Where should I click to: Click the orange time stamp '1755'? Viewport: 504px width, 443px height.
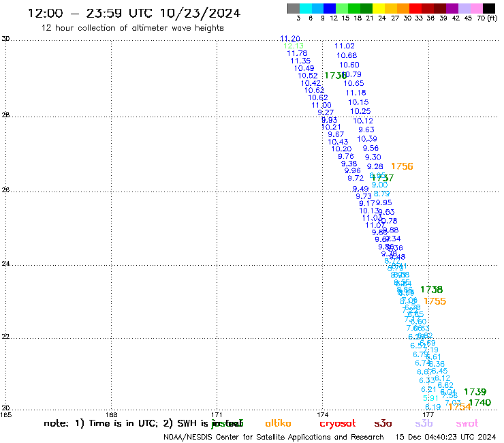[x=435, y=301]
